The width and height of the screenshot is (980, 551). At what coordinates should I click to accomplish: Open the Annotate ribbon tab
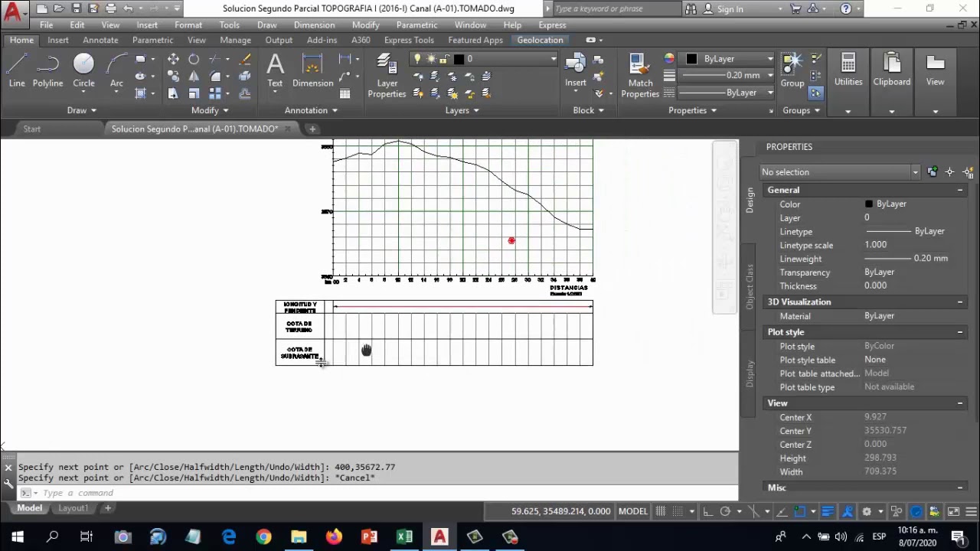(100, 40)
